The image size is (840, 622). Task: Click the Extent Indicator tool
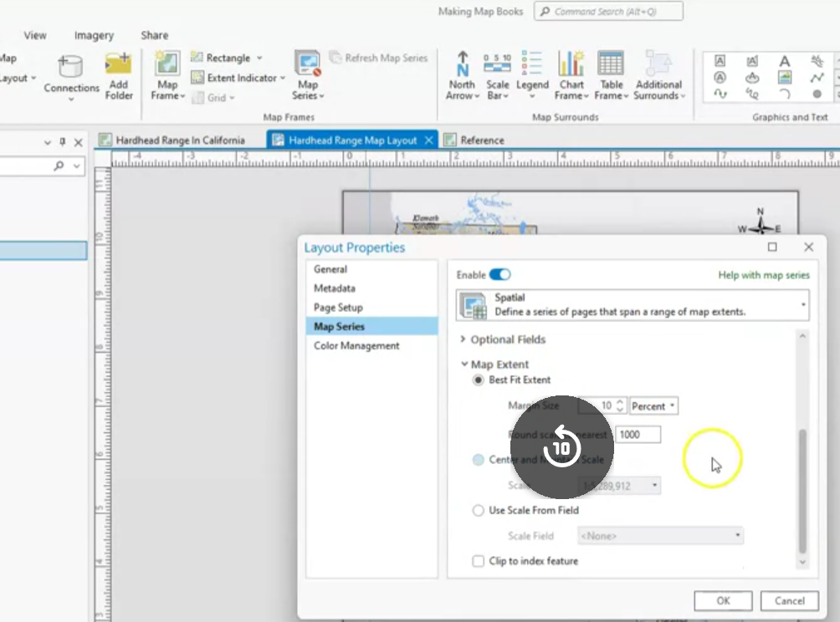(238, 78)
